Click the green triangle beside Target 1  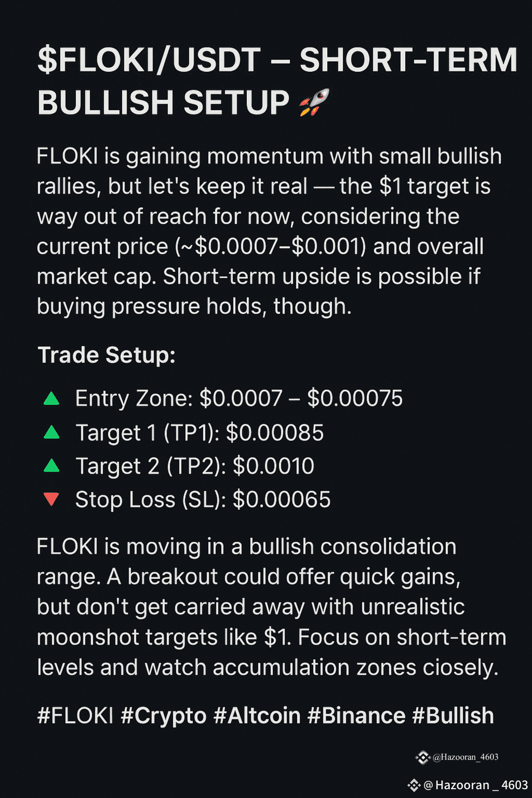point(51,432)
